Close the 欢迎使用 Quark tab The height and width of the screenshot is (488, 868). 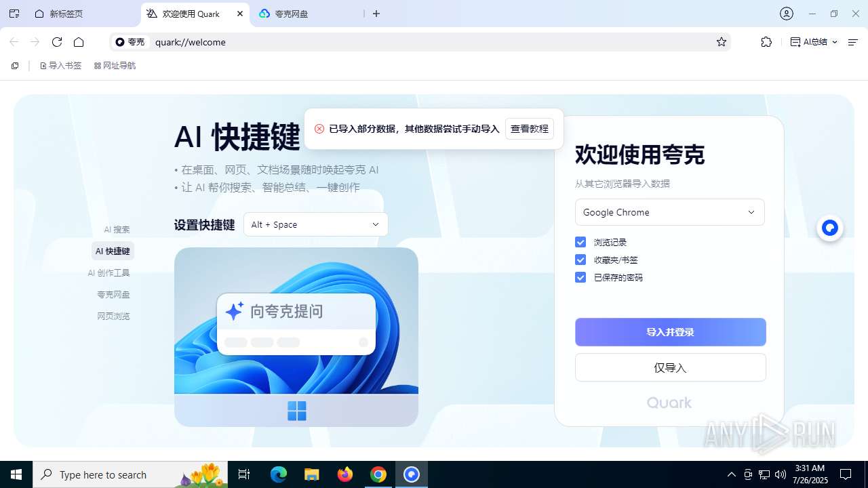240,14
